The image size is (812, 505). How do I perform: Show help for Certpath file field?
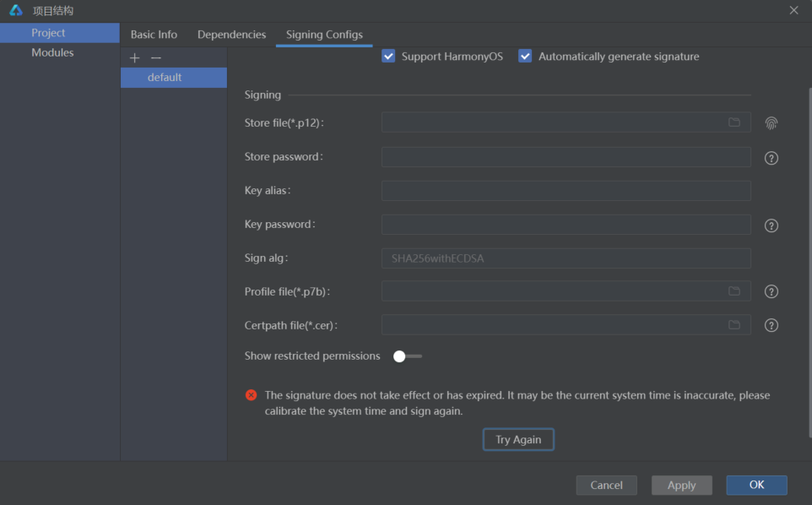(x=771, y=325)
